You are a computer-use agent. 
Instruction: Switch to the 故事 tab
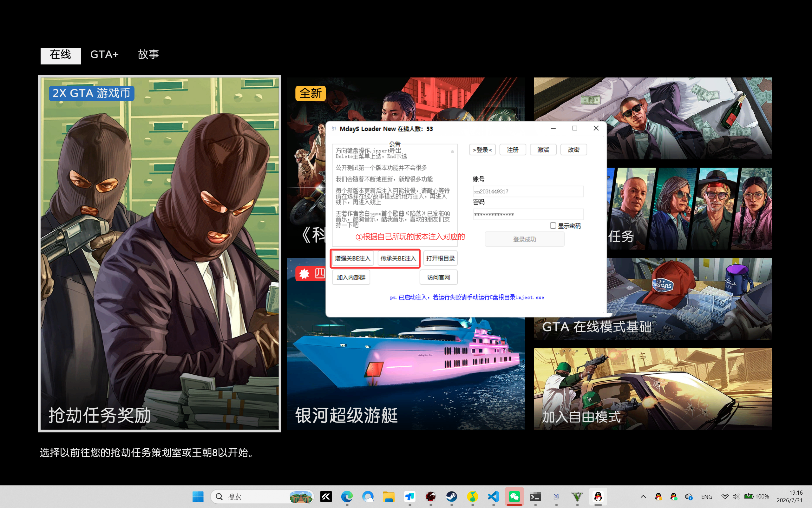(148, 54)
